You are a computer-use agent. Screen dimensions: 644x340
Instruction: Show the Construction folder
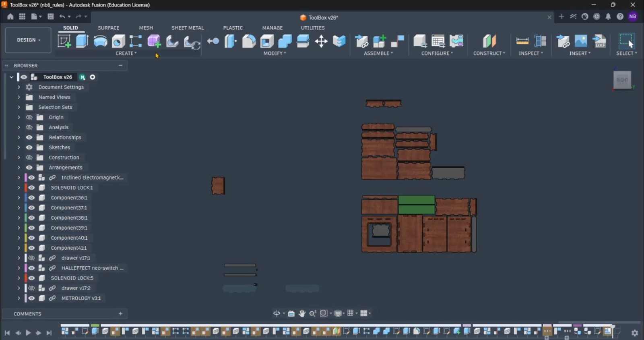pyautogui.click(x=29, y=158)
